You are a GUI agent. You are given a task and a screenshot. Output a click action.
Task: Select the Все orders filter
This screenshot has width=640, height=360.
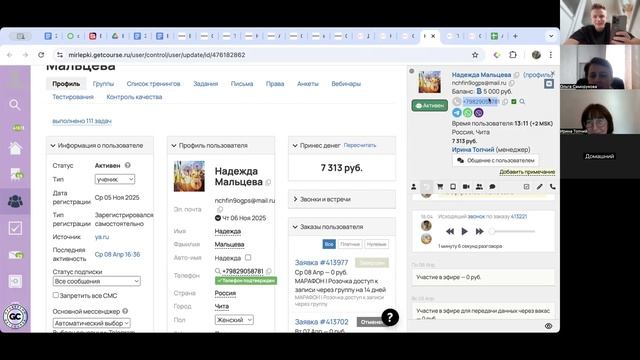(x=329, y=244)
